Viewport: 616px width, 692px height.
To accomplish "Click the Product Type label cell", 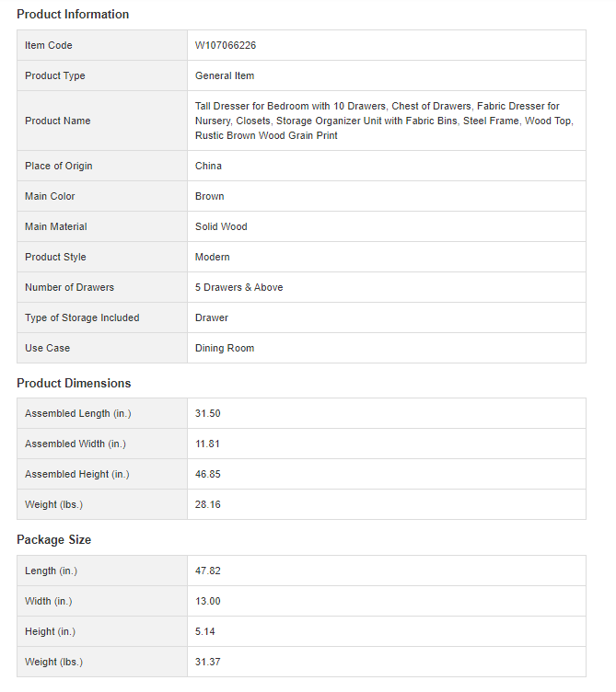I will tap(55, 75).
